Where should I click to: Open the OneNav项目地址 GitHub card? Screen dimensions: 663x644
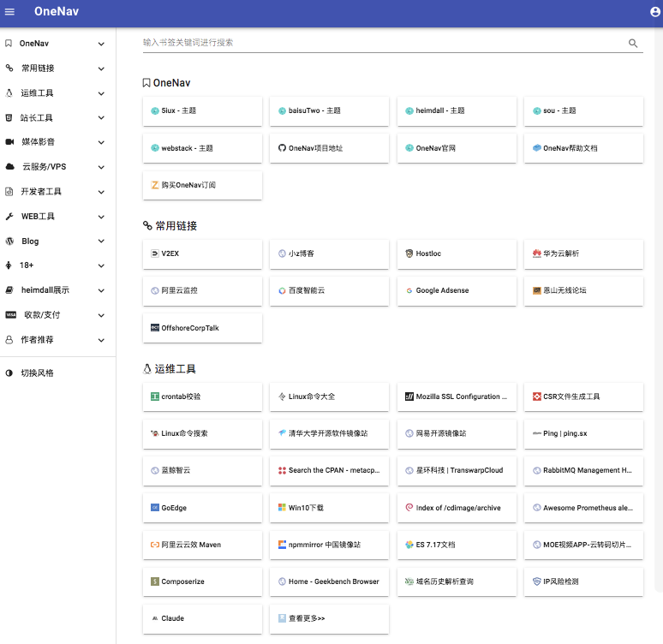coord(330,148)
